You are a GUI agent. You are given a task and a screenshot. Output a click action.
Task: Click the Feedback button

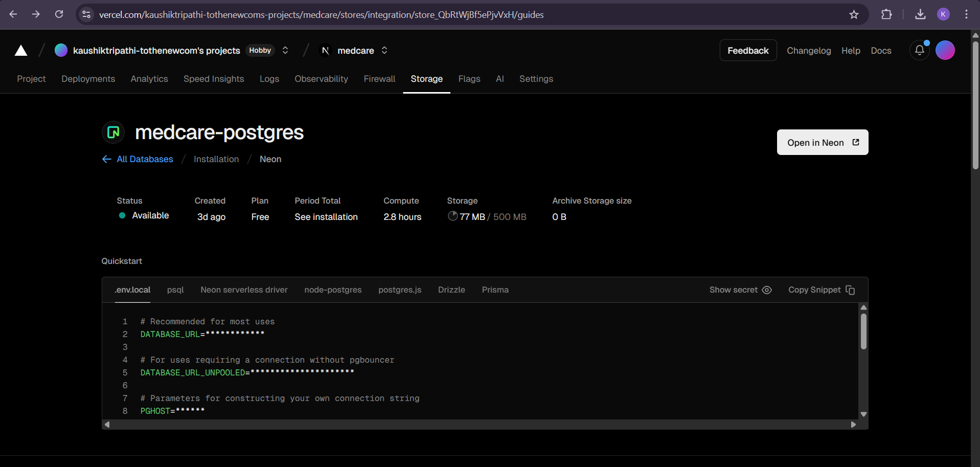(748, 50)
